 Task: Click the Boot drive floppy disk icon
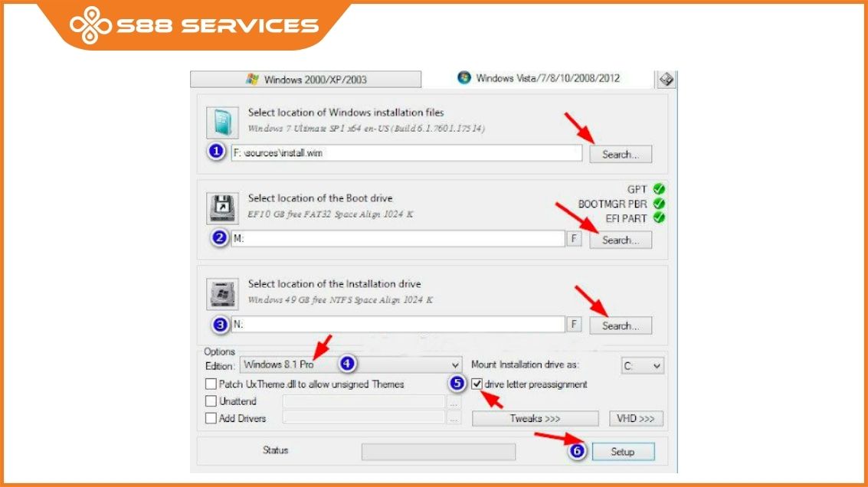coord(222,208)
